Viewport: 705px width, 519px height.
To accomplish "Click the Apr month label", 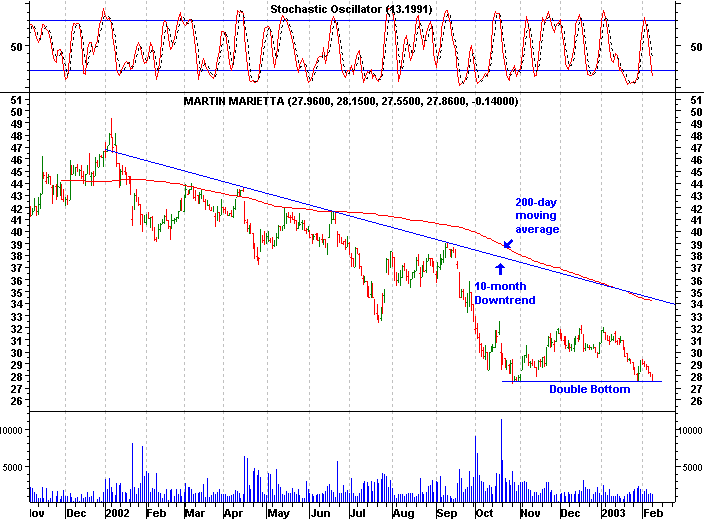I will point(234,513).
